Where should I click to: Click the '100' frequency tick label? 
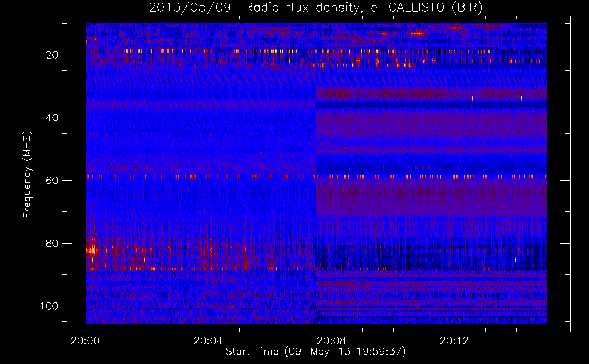(49, 306)
